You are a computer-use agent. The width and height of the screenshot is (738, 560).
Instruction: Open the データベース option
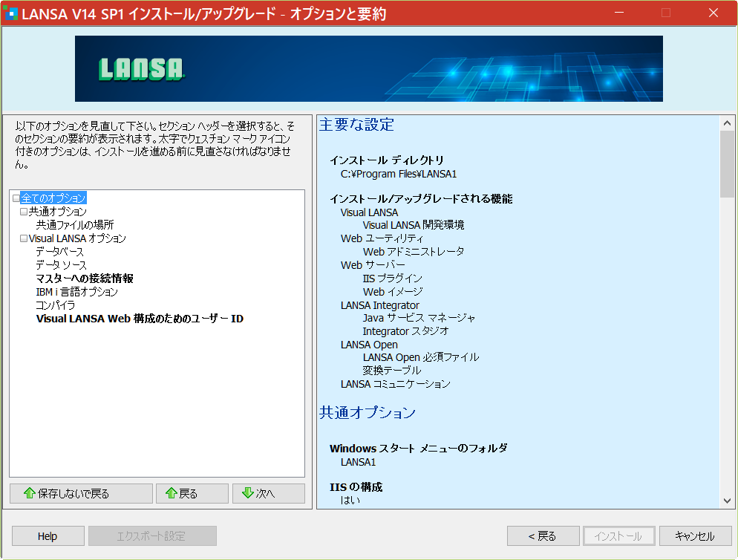click(60, 252)
